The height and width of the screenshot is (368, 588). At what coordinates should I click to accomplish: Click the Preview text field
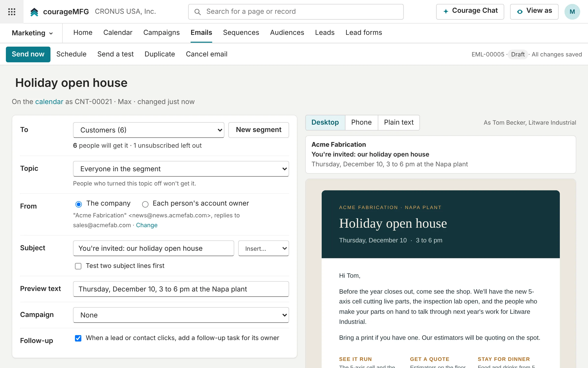[x=181, y=289]
